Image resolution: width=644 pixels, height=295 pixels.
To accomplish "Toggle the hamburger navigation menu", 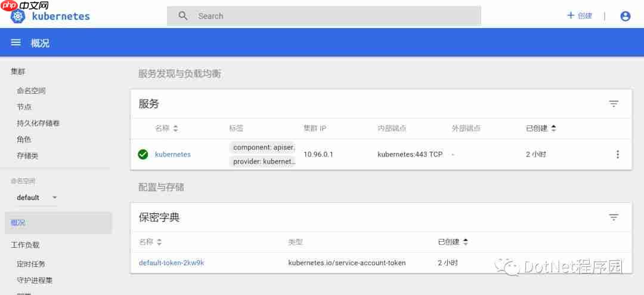I will pos(16,42).
